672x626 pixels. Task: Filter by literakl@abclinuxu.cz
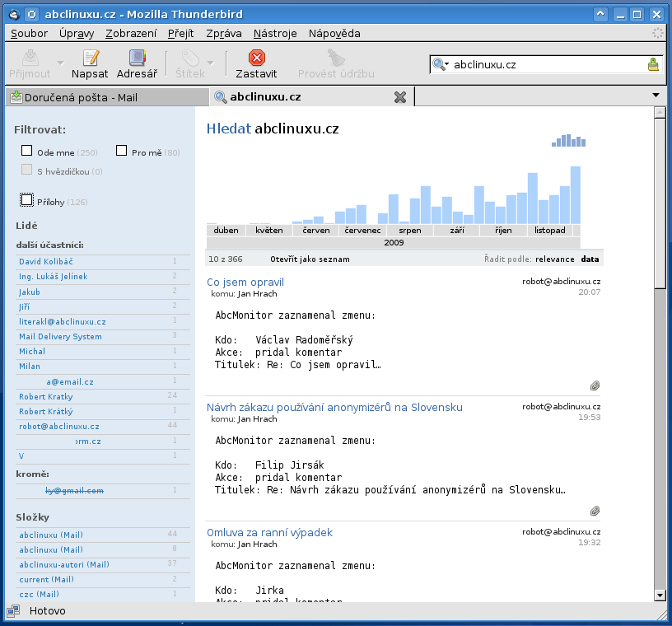(63, 321)
